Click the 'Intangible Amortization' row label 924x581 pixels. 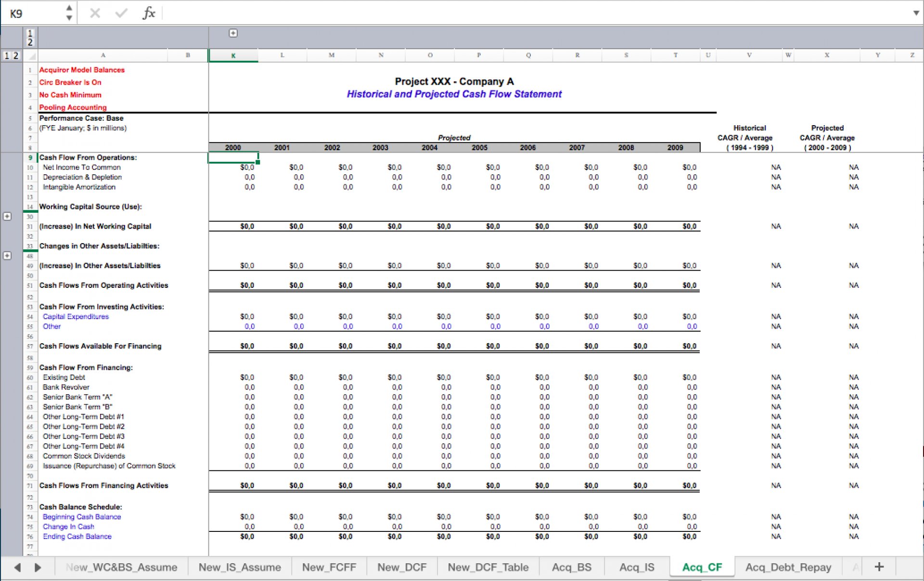point(79,187)
